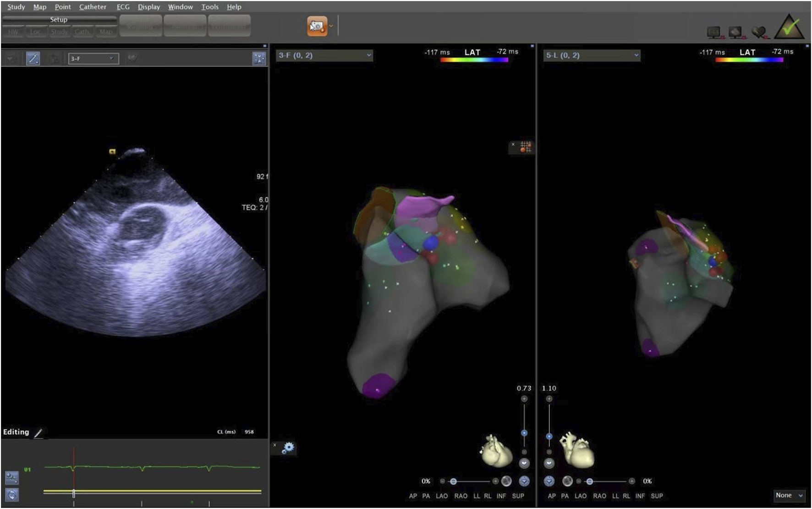The width and height of the screenshot is (812, 509).
Task: Select LAO view in left map
Action: point(442,496)
